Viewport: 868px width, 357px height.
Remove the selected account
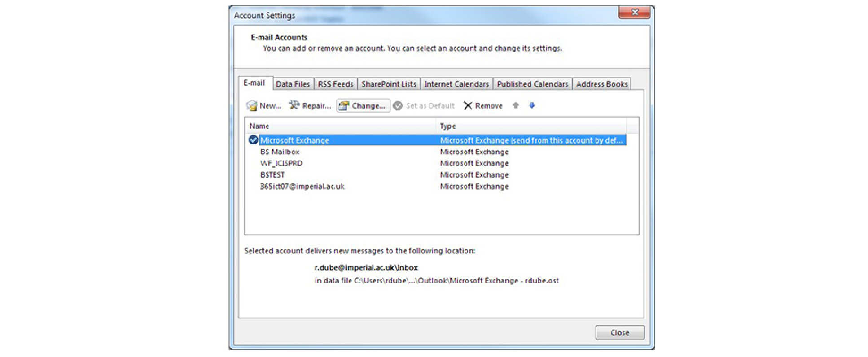click(483, 106)
